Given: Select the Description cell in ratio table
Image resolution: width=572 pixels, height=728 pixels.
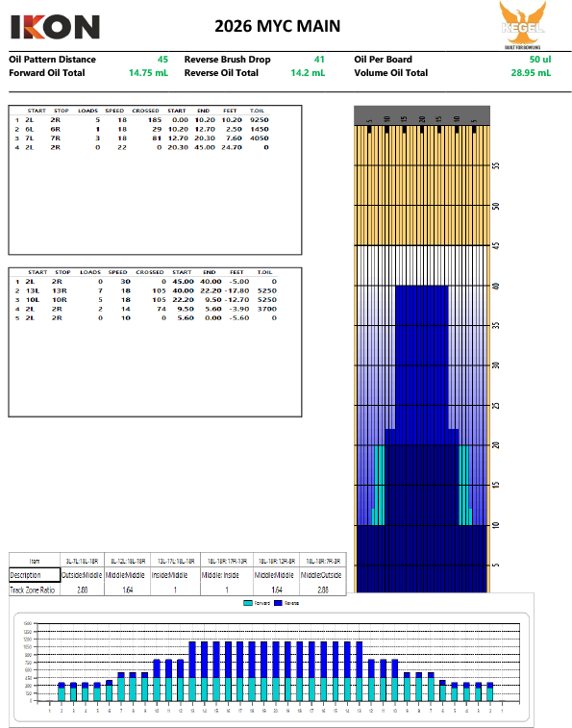Looking at the screenshot, I should pos(35,575).
